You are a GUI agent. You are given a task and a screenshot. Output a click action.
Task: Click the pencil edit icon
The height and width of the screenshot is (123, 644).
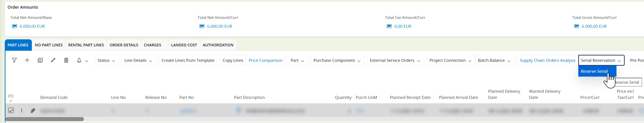pyautogui.click(x=53, y=60)
